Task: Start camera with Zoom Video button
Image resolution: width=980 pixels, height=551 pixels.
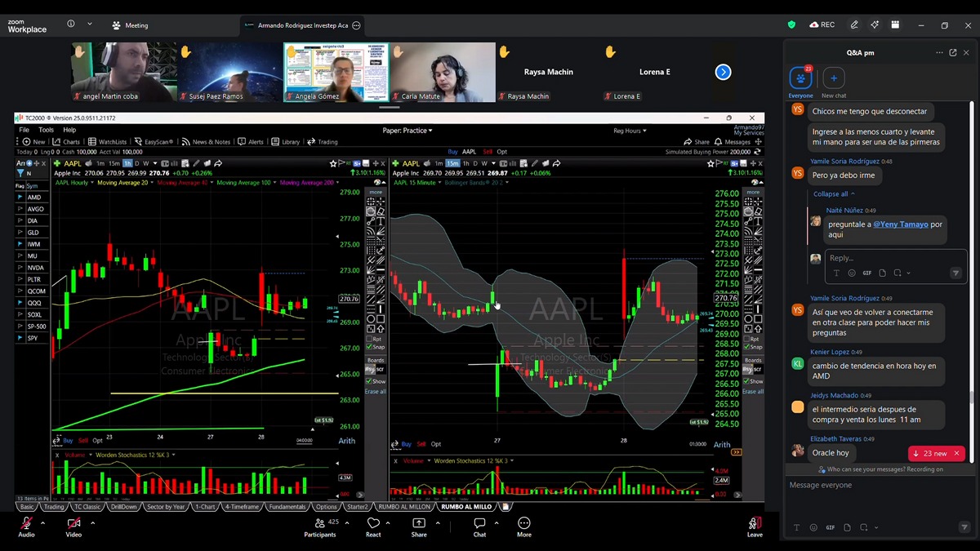Action: tap(73, 527)
